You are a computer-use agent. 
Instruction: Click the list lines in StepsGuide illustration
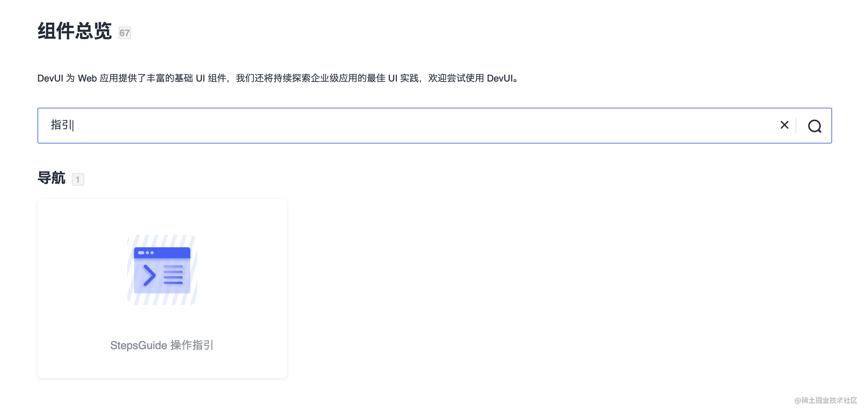click(x=174, y=275)
